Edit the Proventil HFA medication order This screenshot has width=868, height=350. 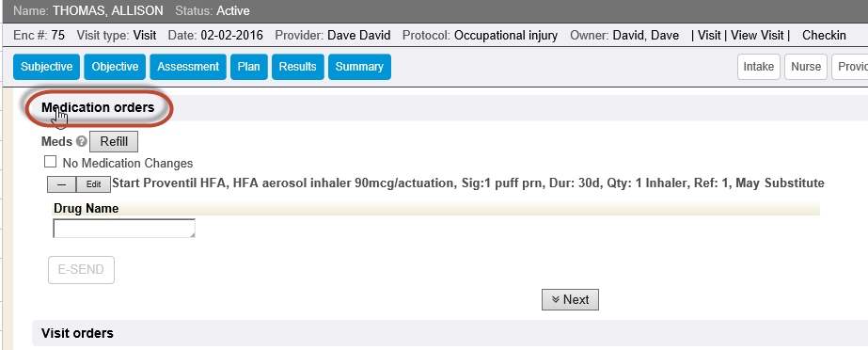[93, 184]
